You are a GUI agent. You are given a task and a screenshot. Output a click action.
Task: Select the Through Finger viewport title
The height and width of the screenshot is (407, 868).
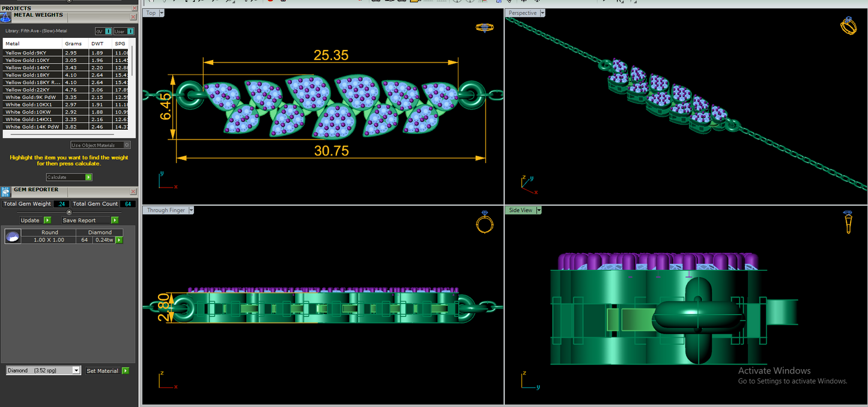[166, 210]
